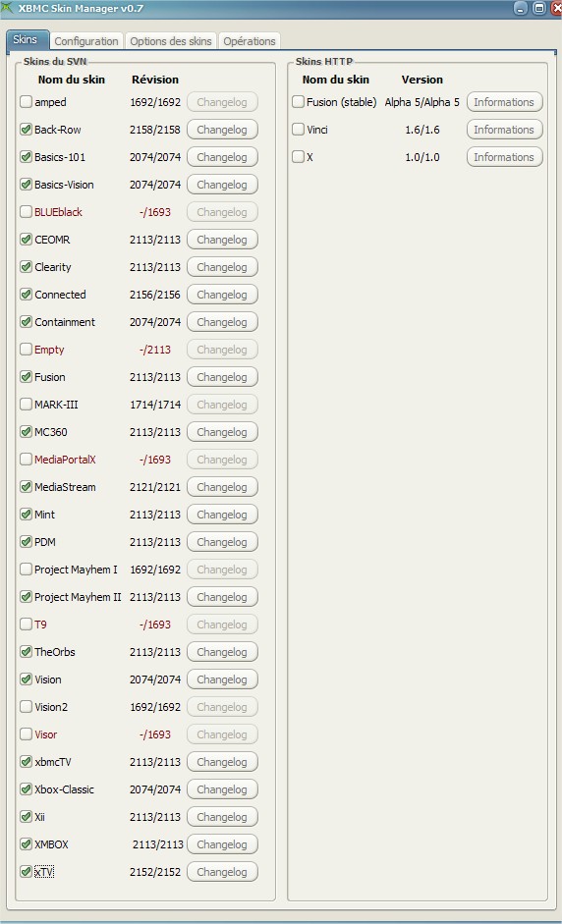Toggle the Fusion (stable) checkbox

pyautogui.click(x=299, y=101)
